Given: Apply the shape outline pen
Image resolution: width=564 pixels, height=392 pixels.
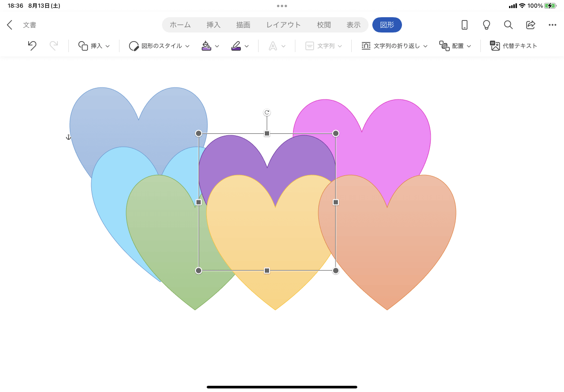Looking at the screenshot, I should tap(236, 46).
